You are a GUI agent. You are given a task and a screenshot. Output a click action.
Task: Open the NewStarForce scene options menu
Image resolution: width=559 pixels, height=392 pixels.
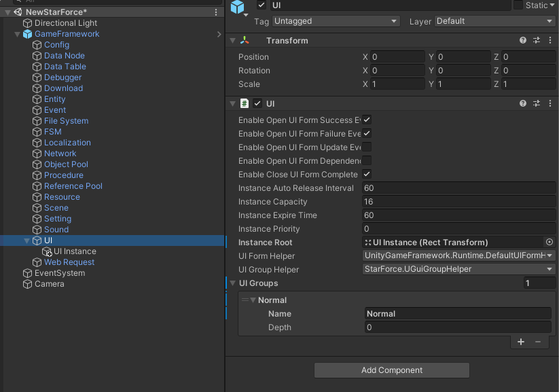[x=216, y=12]
